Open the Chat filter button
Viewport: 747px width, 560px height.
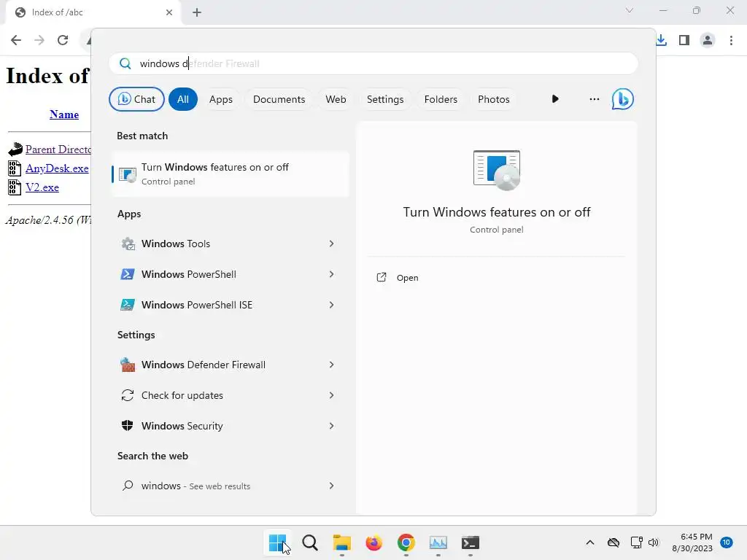tap(136, 99)
